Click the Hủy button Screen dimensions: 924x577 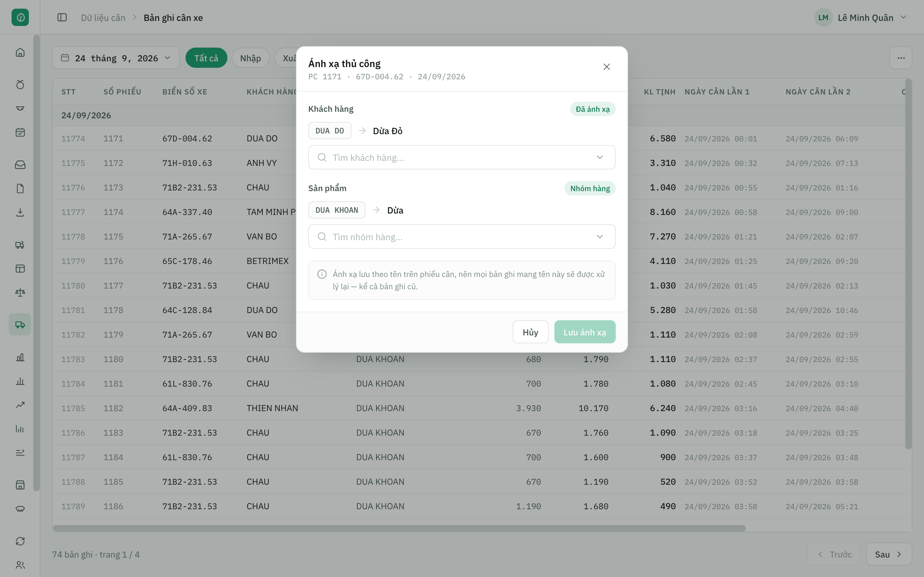(530, 332)
